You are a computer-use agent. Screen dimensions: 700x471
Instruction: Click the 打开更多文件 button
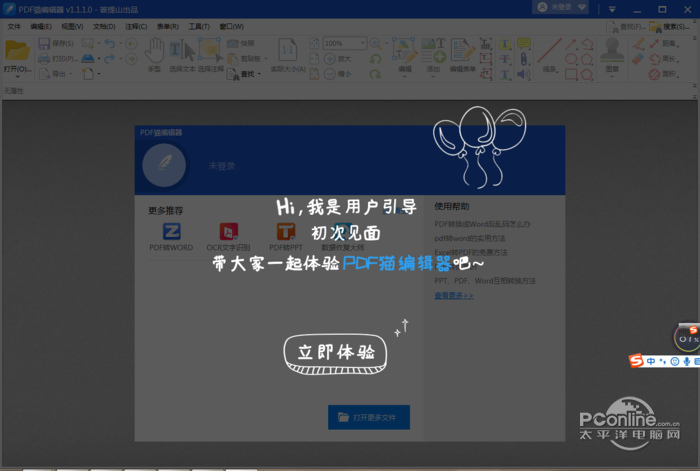(369, 417)
